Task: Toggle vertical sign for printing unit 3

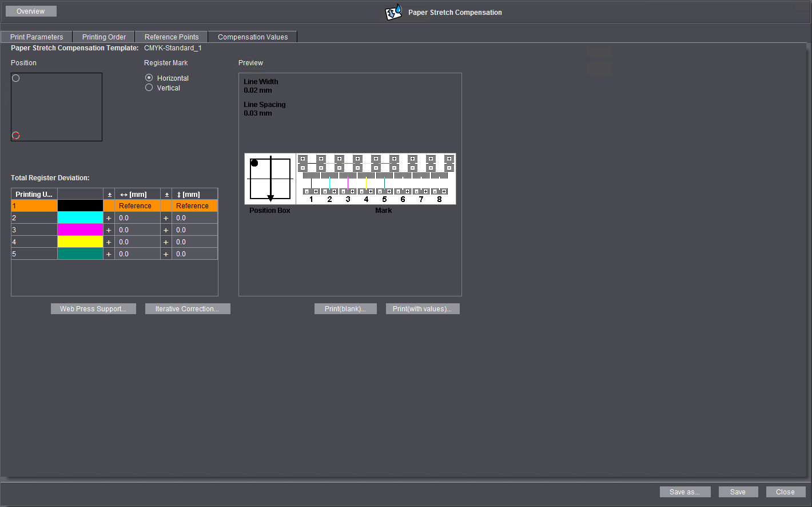Action: click(166, 230)
